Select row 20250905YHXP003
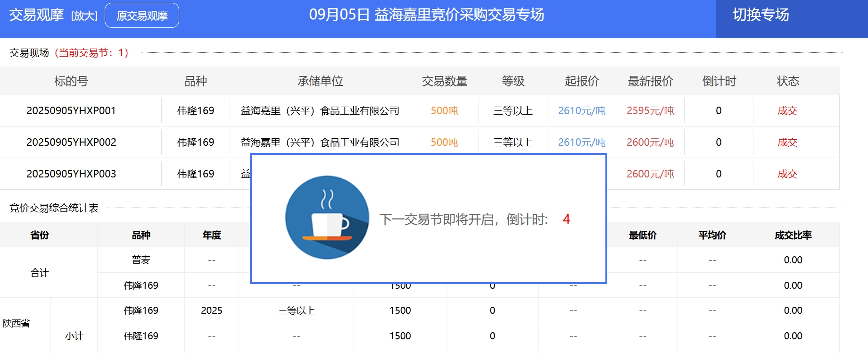 (420, 174)
